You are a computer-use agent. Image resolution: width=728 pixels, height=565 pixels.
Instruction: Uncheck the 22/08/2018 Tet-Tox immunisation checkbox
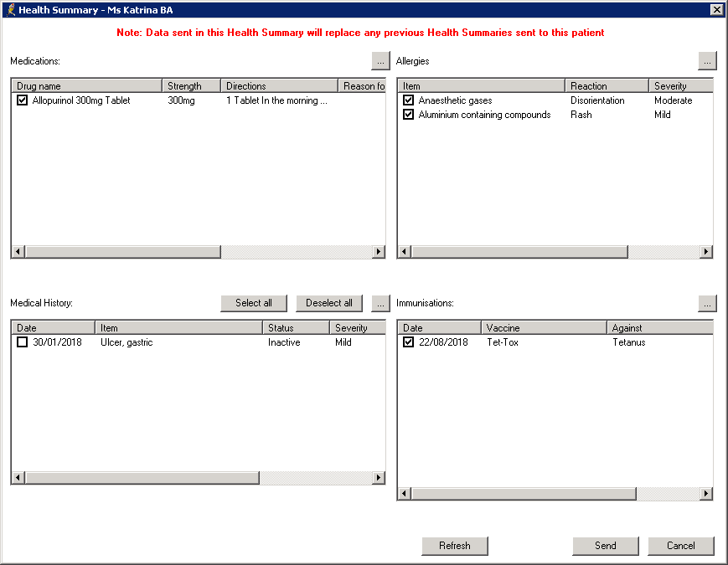409,342
